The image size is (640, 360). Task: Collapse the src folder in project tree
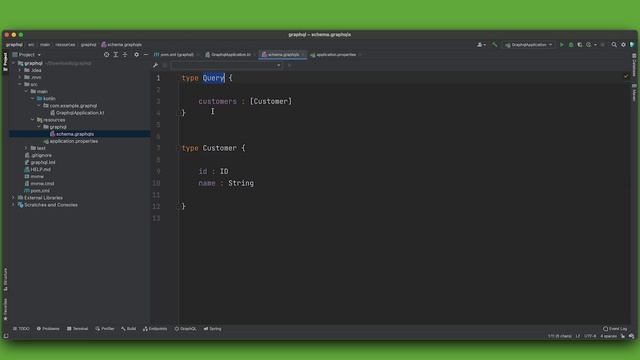20,84
